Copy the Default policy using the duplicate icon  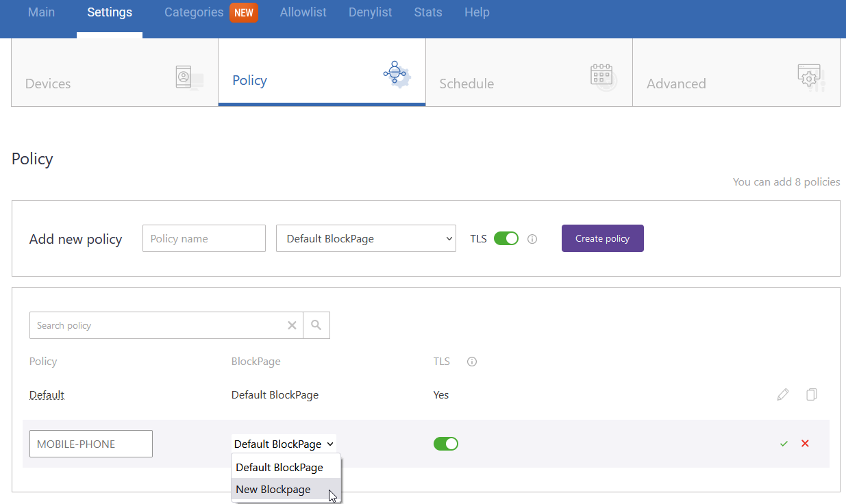point(811,394)
